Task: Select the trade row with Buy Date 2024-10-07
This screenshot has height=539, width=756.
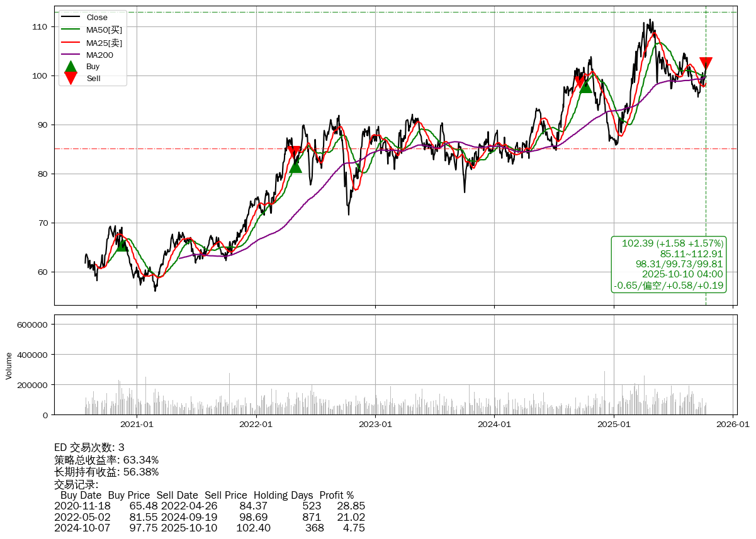Action: point(210,528)
